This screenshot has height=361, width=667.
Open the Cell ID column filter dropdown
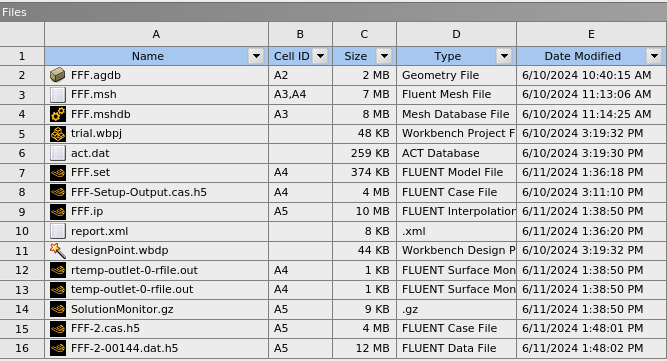pyautogui.click(x=320, y=56)
